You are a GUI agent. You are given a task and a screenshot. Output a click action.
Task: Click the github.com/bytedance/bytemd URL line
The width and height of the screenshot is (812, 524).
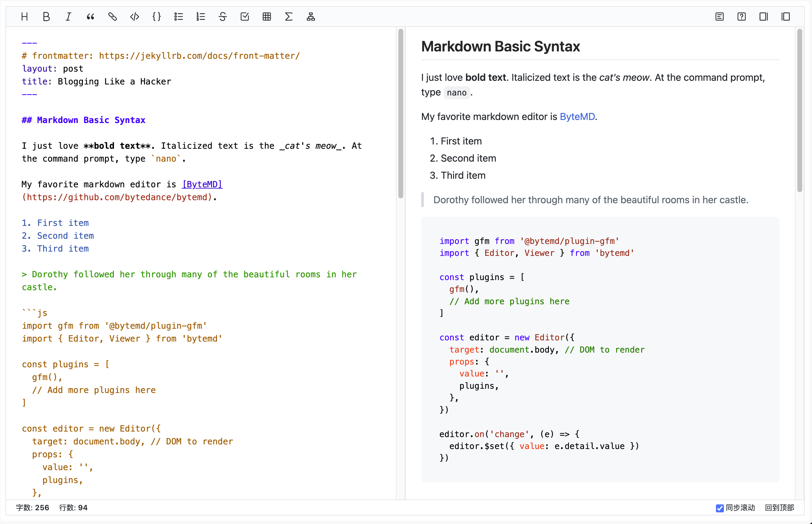click(x=119, y=197)
